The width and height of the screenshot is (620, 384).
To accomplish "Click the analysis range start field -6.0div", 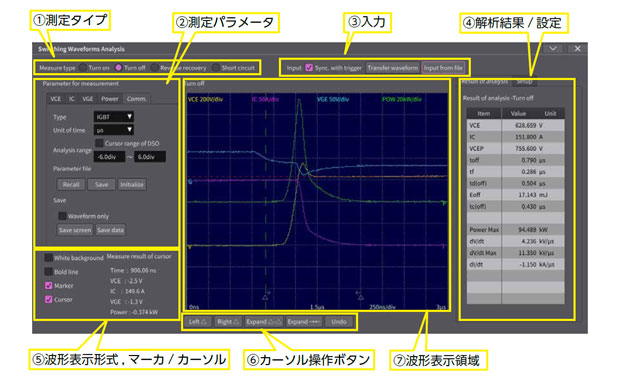I will coord(109,157).
